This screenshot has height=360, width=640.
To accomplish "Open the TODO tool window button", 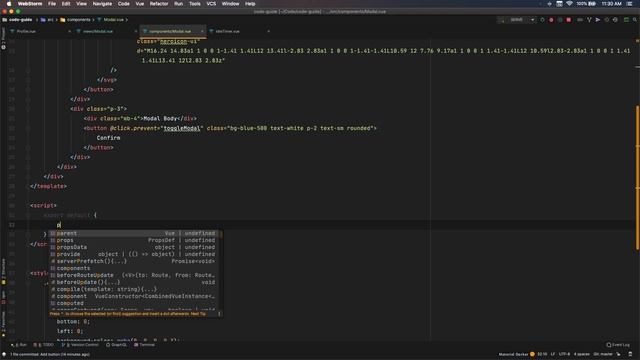I will (44, 345).
